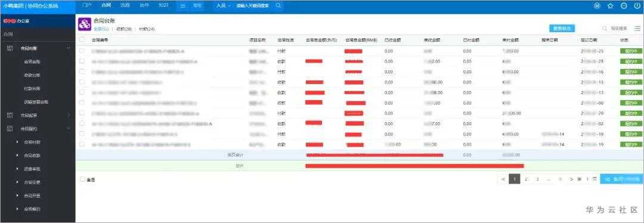644x223 pixels.
Task: Open 高级搜索 advanced search
Action: [618, 29]
